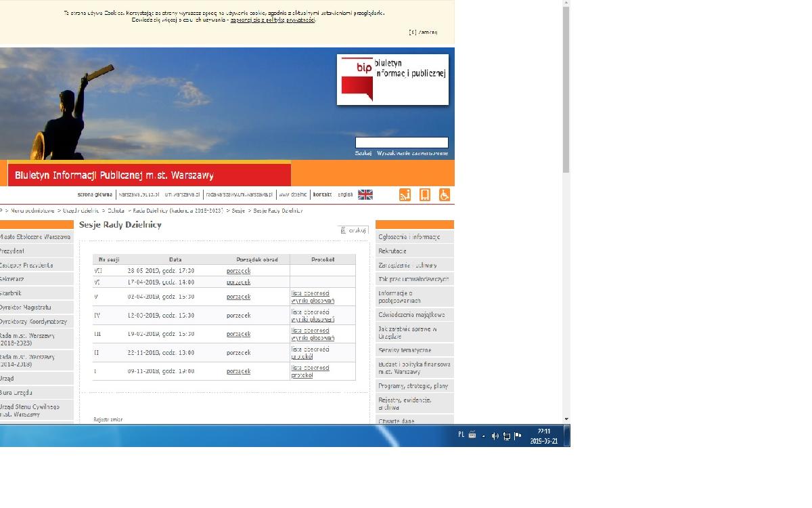
Task: Open the radawarszawy.um.warszawa.pl link
Action: (x=240, y=194)
